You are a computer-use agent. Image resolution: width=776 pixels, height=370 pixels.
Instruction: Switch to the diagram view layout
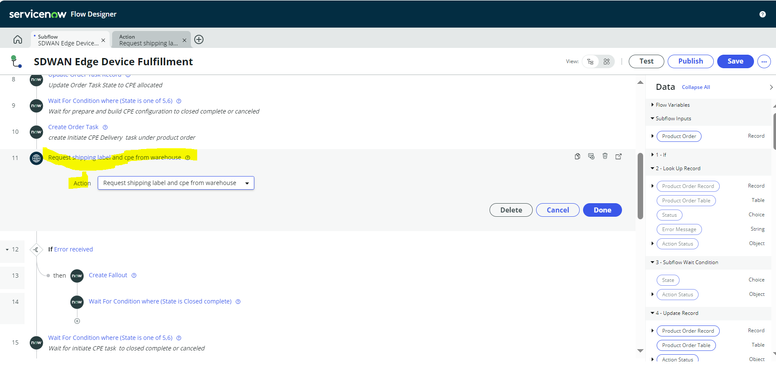pyautogui.click(x=606, y=61)
